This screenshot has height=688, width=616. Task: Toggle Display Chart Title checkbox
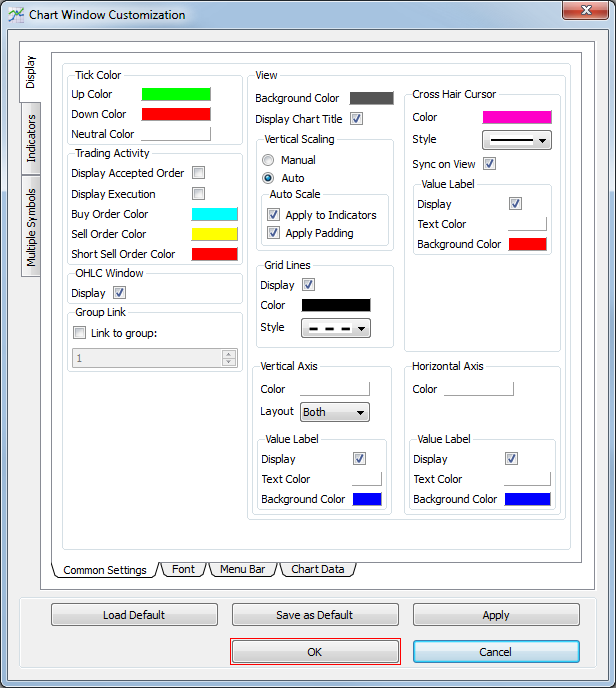(356, 119)
